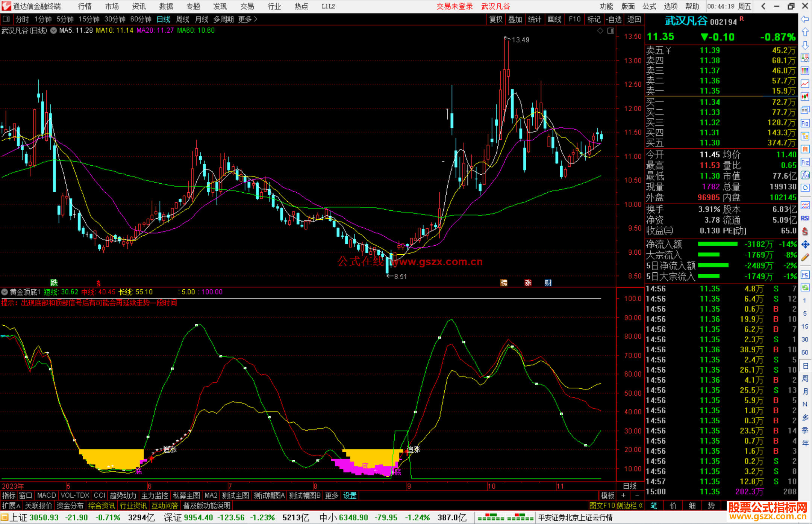This screenshot has width=812, height=524.
Task: Select the 周线 weekly period
Action: 183,19
